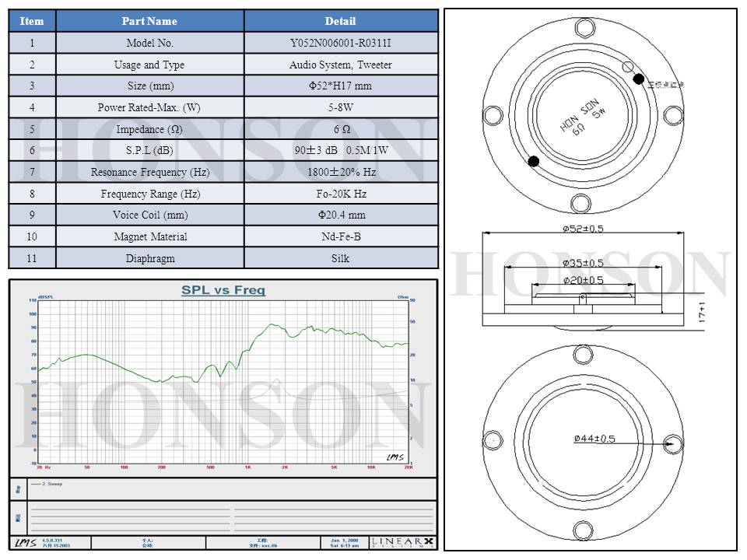Click the Φ44±0.5 dimension label
This screenshot has width=747, height=560.
tap(594, 439)
